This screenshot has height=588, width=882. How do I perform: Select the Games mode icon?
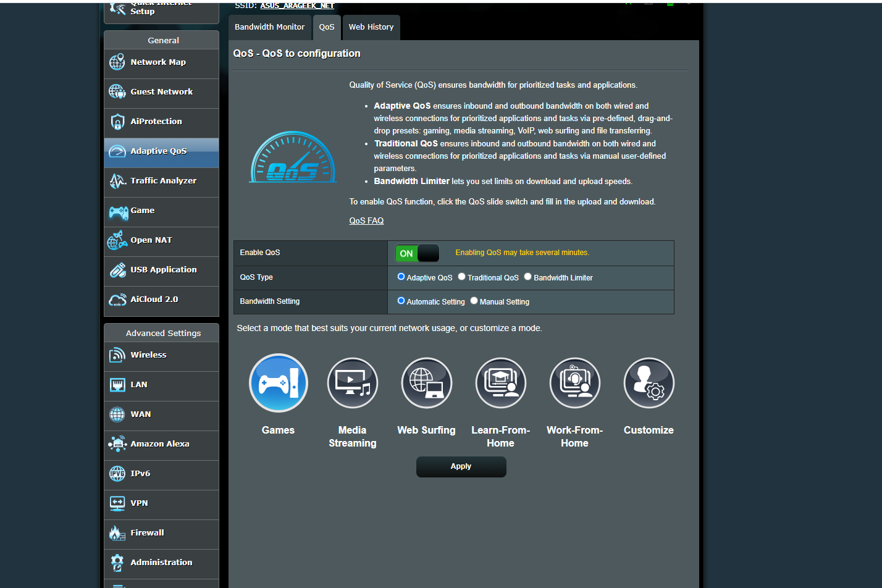pyautogui.click(x=278, y=383)
